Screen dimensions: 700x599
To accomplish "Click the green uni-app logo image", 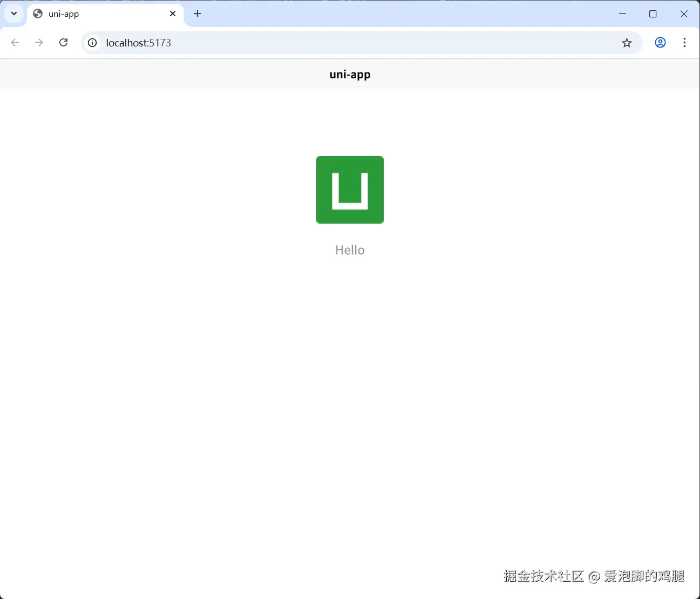I will tap(350, 190).
